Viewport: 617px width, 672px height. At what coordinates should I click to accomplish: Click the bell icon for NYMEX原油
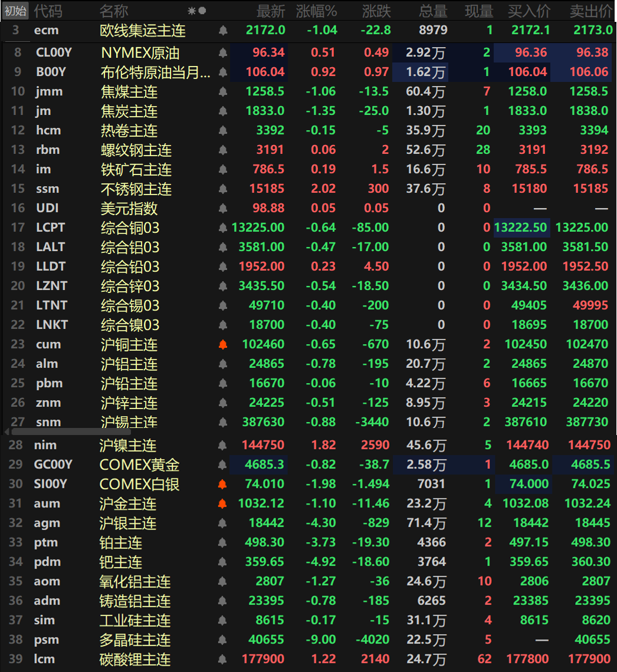pyautogui.click(x=223, y=53)
